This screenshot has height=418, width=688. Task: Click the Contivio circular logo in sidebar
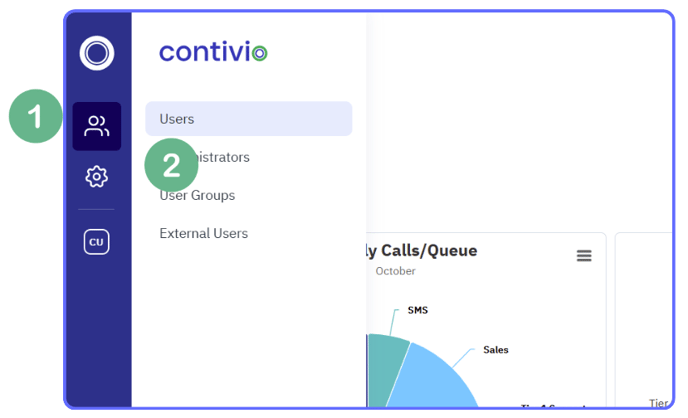click(x=97, y=52)
